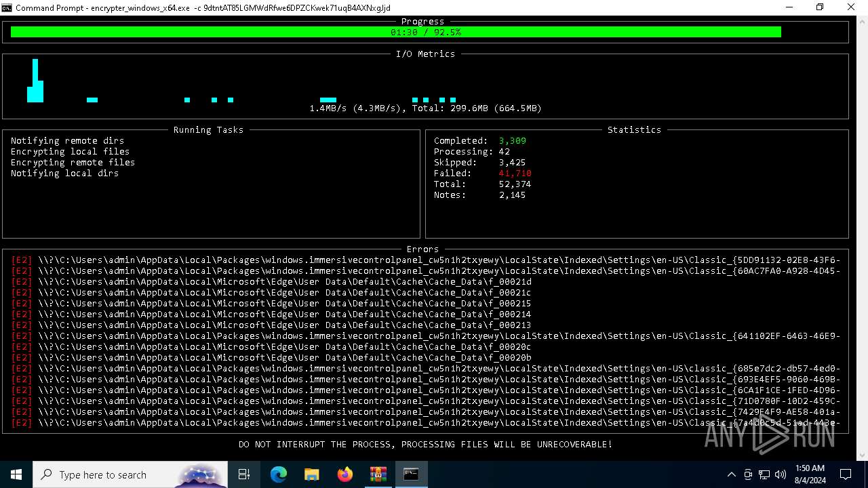
Task: Open File Explorer from taskbar
Action: tap(311, 474)
